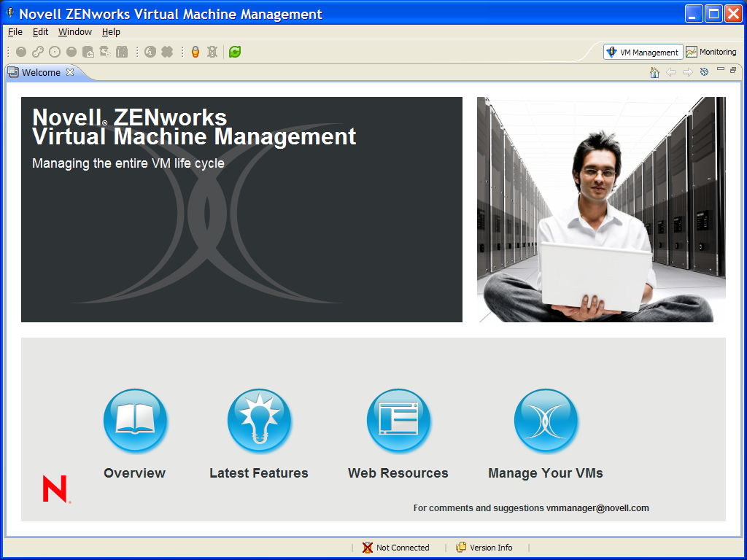The height and width of the screenshot is (560, 747).
Task: Select the Latest Features lightbulb icon
Action: [260, 420]
